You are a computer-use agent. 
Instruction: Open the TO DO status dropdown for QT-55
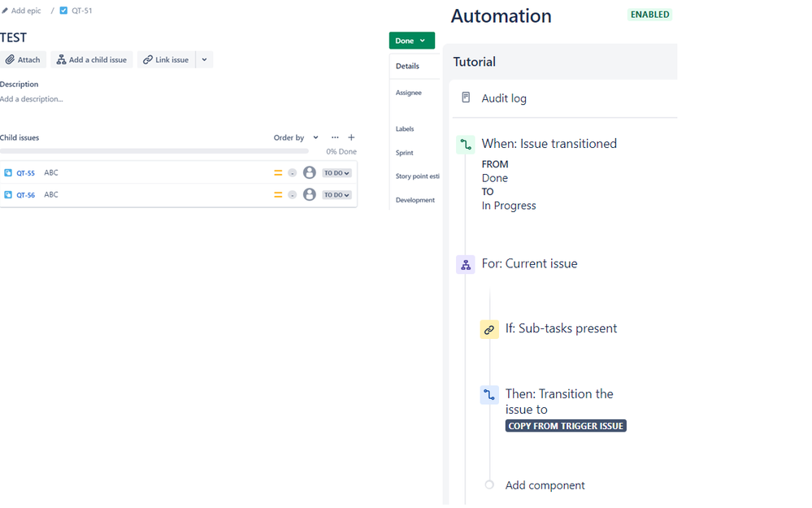point(337,173)
